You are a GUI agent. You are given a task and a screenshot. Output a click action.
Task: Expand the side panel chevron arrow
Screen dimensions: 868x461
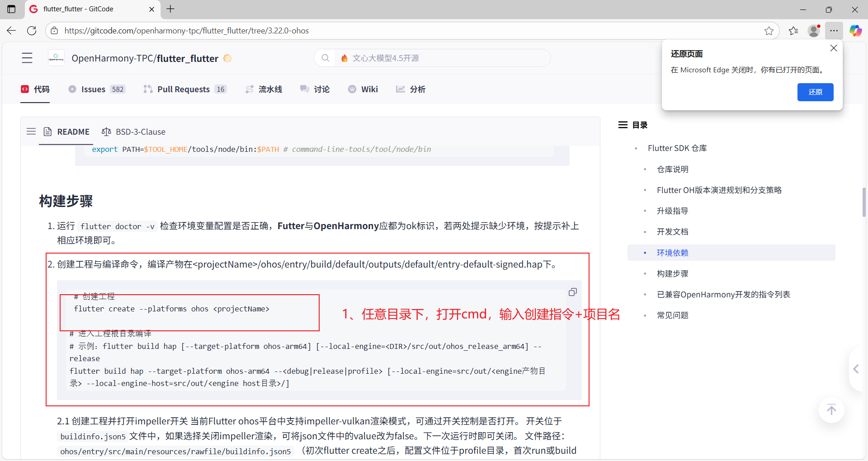(856, 369)
